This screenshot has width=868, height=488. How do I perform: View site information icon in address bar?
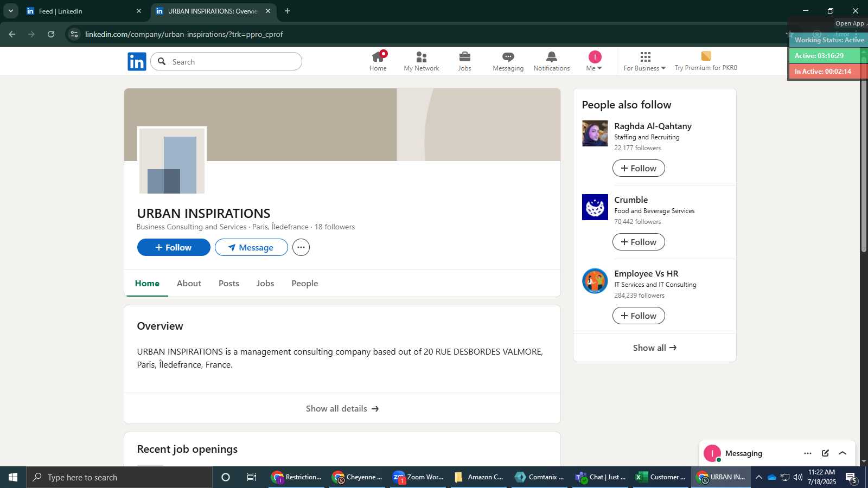[74, 34]
